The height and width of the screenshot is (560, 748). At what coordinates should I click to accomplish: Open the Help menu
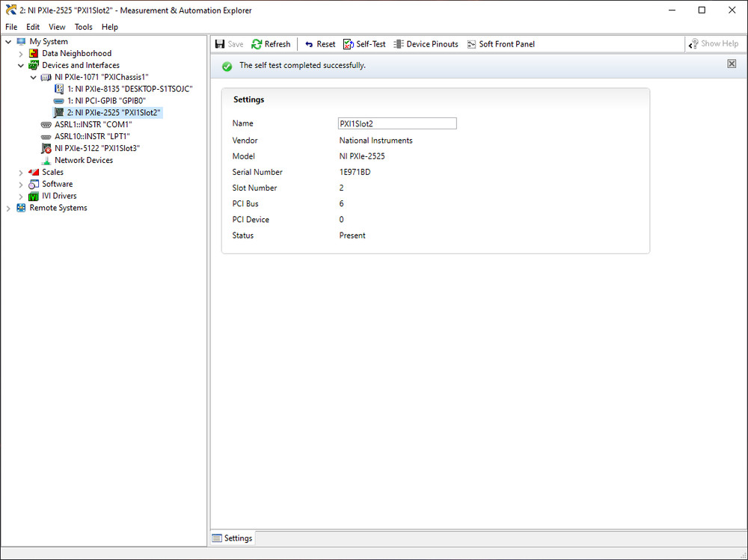pos(110,27)
